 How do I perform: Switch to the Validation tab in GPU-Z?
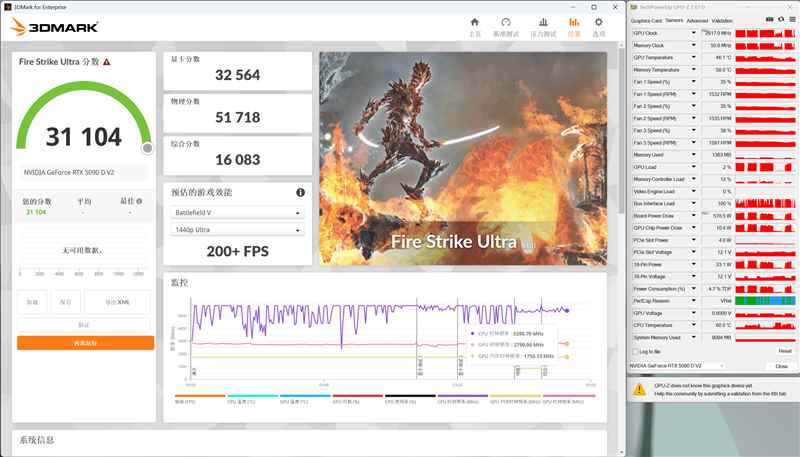(721, 21)
